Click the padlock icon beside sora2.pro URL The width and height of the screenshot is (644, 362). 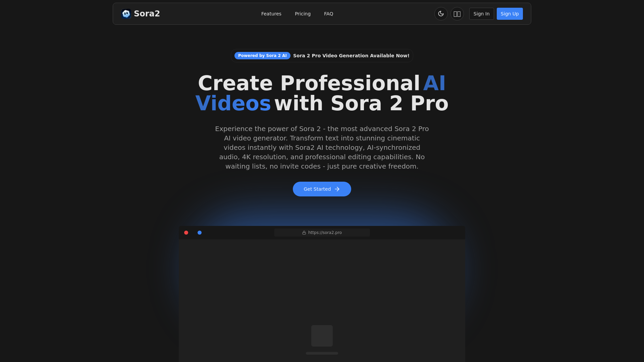point(304,233)
